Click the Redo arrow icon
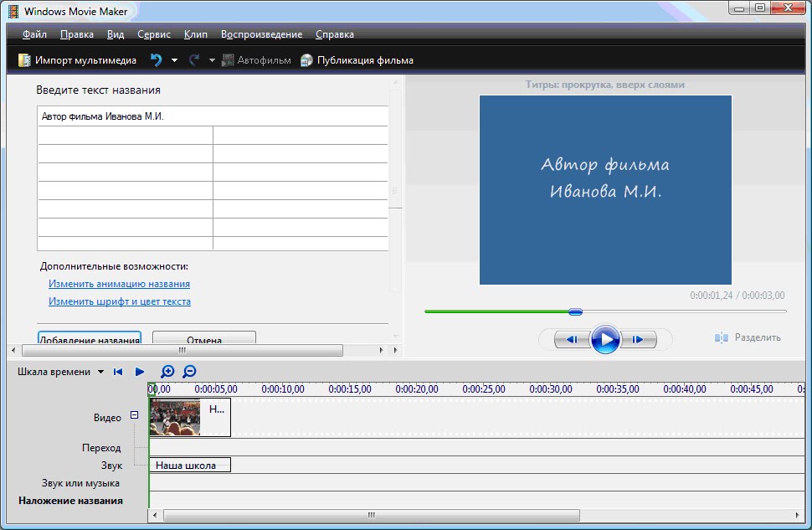 click(x=193, y=59)
